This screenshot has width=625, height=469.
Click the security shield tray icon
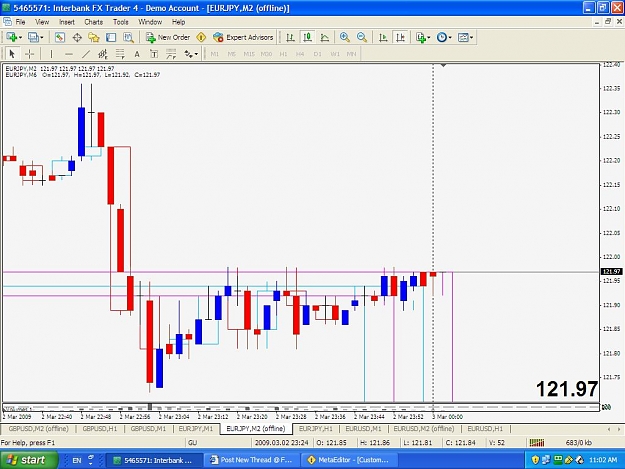[536, 460]
